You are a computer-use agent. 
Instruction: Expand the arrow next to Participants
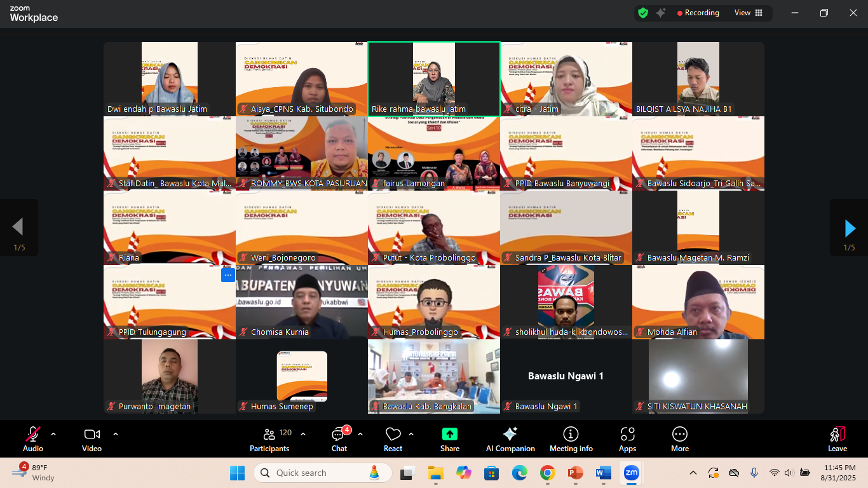[303, 434]
